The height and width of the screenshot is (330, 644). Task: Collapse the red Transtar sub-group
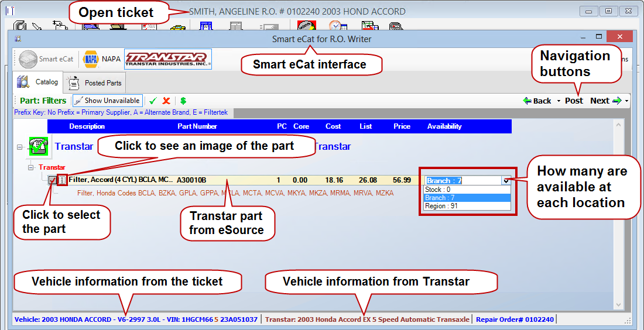coord(32,167)
